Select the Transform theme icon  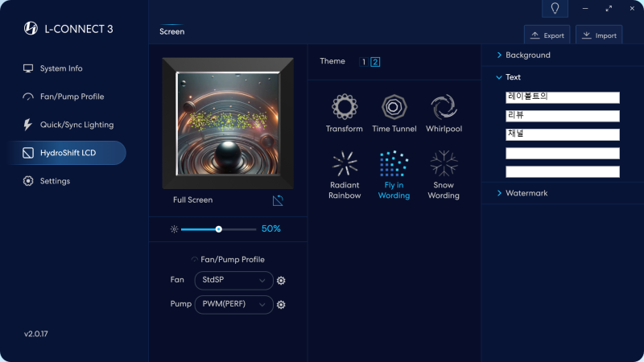click(345, 107)
